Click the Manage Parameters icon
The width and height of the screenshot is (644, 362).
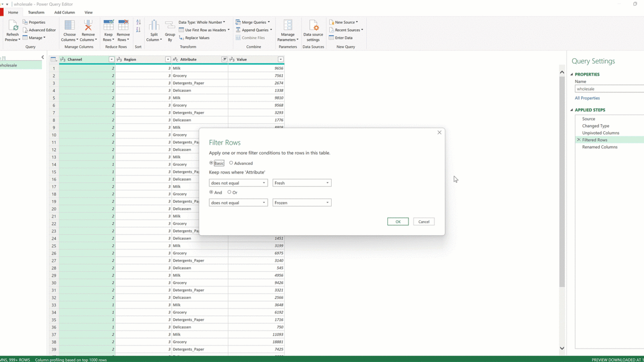click(288, 26)
